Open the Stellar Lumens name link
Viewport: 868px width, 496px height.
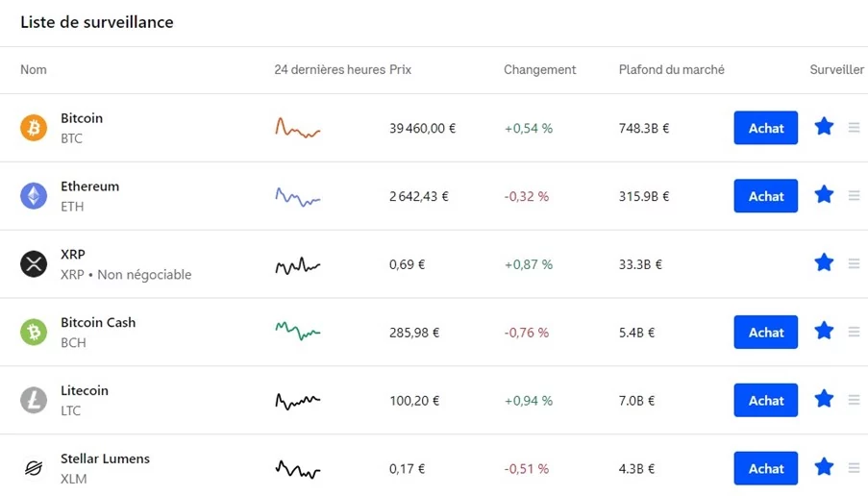point(105,459)
